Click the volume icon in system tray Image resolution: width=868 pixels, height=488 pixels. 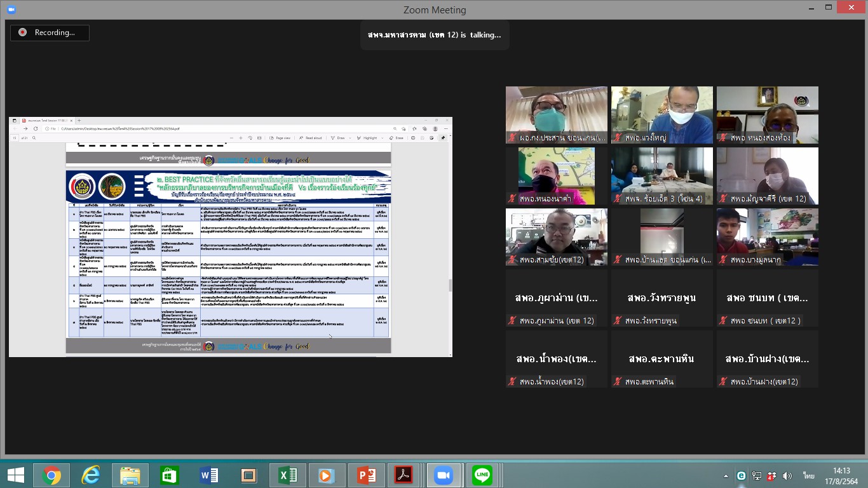787,475
